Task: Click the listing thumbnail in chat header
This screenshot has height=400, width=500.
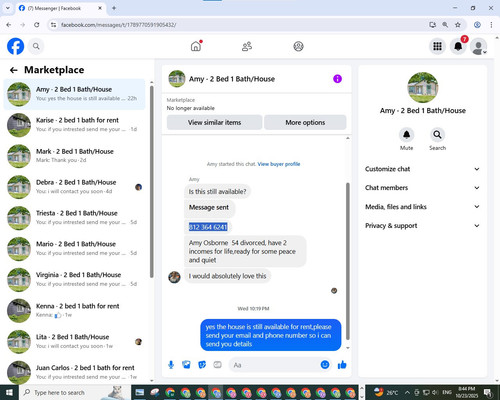Action: tap(177, 79)
